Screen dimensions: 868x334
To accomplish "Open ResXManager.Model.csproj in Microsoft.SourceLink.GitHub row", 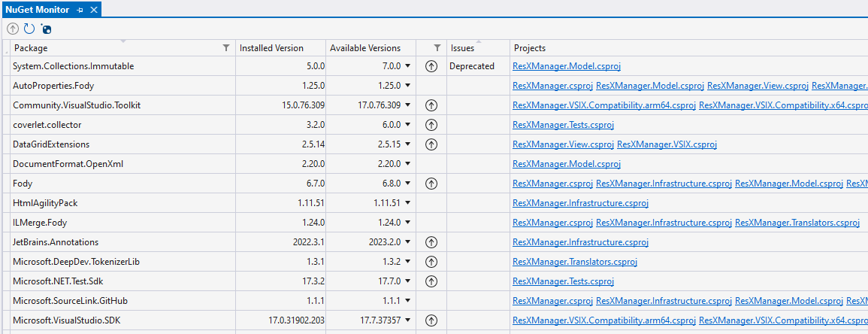I will click(x=789, y=301).
